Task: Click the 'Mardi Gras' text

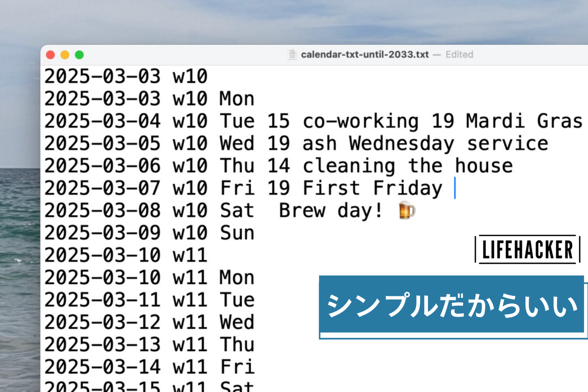Action: click(524, 121)
